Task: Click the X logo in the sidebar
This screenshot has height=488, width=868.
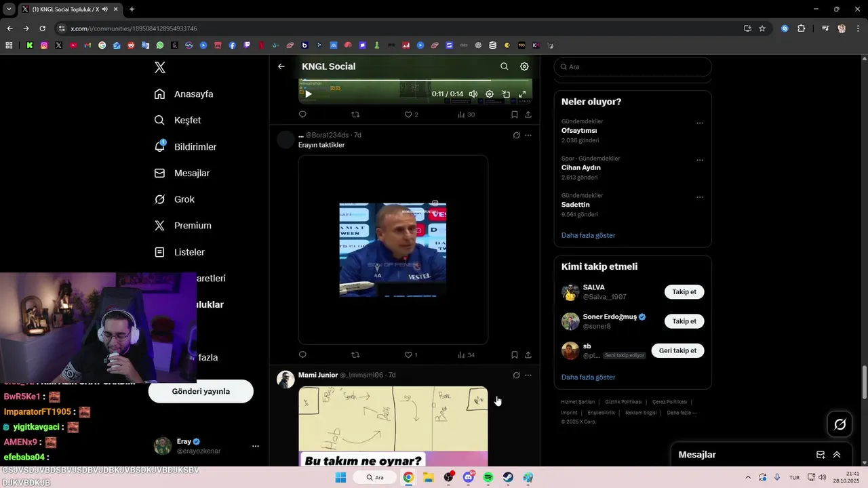Action: (160, 67)
